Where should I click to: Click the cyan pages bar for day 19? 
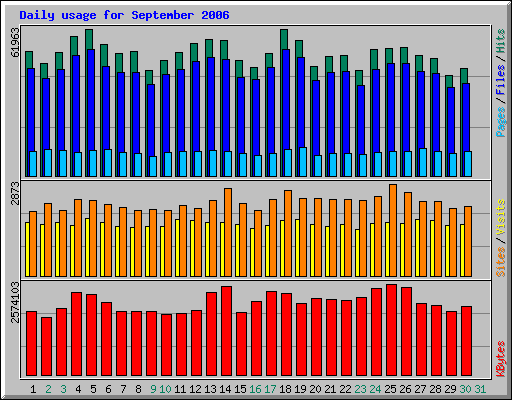click(x=303, y=162)
